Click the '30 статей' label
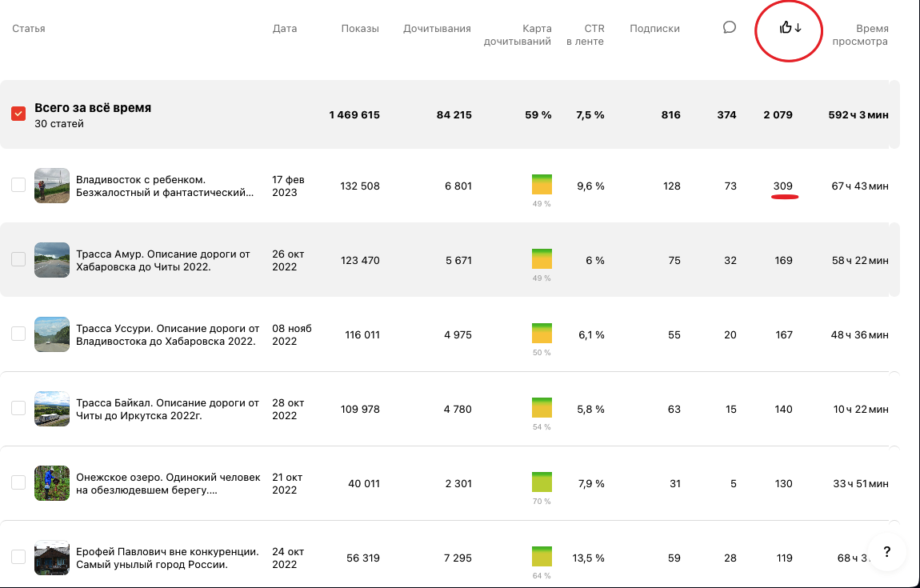The height and width of the screenshot is (588, 920). 58,124
